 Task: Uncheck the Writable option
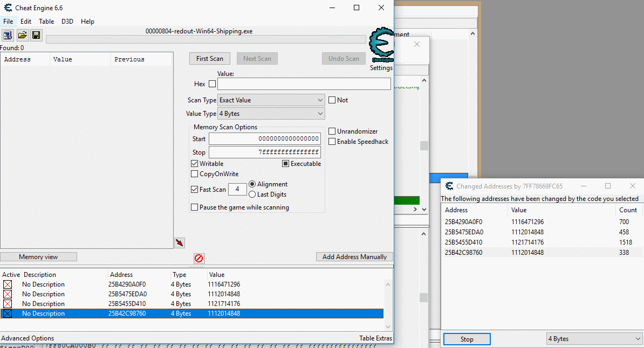click(x=195, y=164)
